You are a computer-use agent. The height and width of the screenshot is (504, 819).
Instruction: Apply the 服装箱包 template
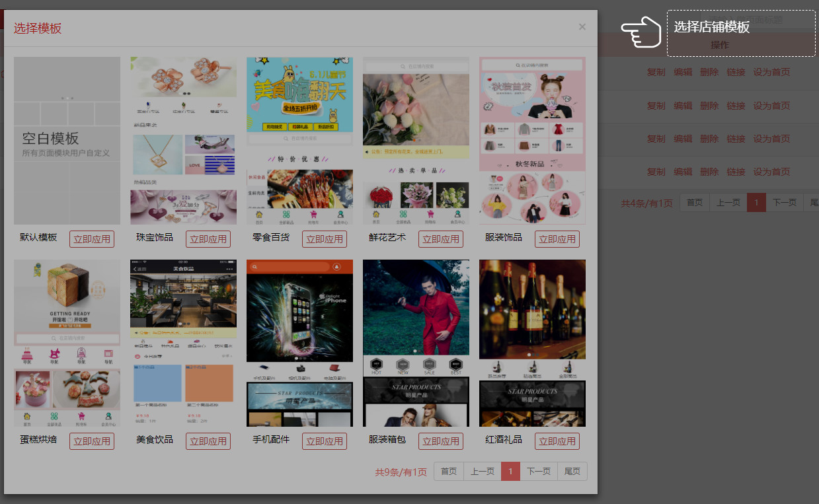pyautogui.click(x=441, y=441)
